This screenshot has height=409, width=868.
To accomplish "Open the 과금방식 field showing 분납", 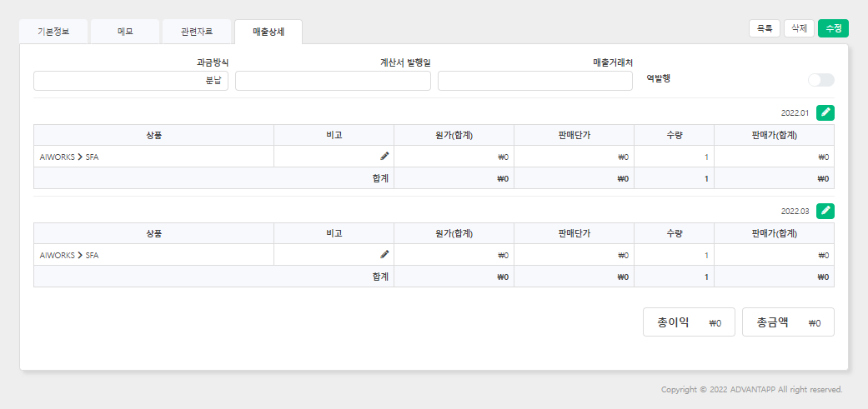I will click(131, 81).
